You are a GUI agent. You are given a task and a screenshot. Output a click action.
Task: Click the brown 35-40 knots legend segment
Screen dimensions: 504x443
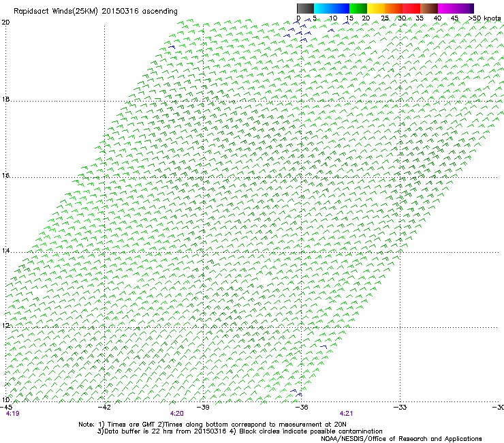429,8
